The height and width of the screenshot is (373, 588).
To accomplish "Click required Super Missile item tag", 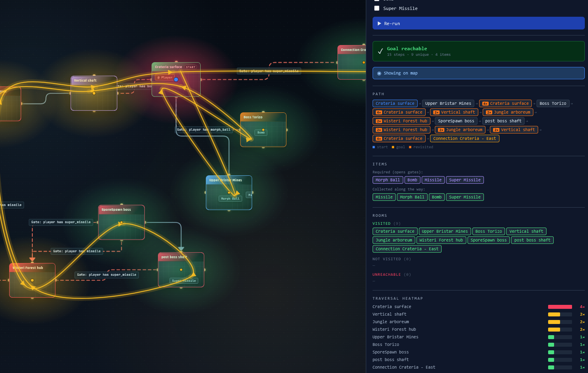I will (x=465, y=180).
